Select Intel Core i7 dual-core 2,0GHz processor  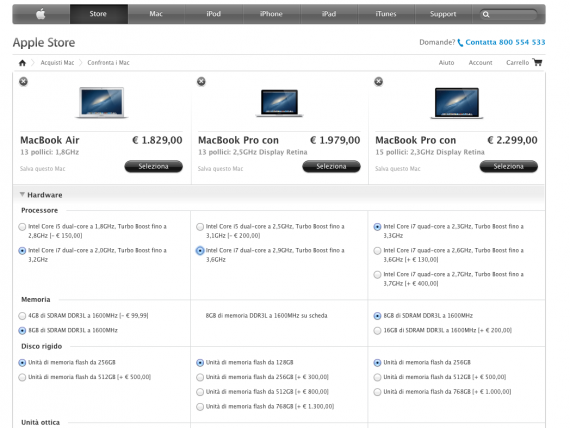[x=22, y=251]
